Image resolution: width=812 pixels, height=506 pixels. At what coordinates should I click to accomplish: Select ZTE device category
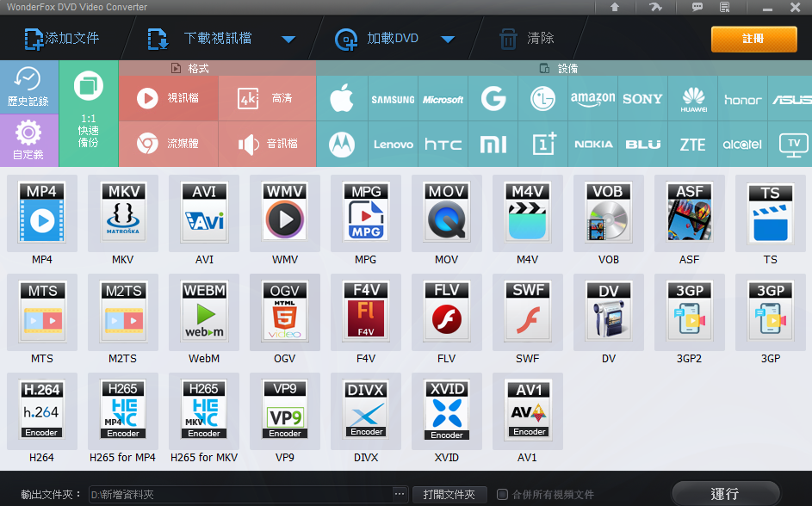coord(693,145)
